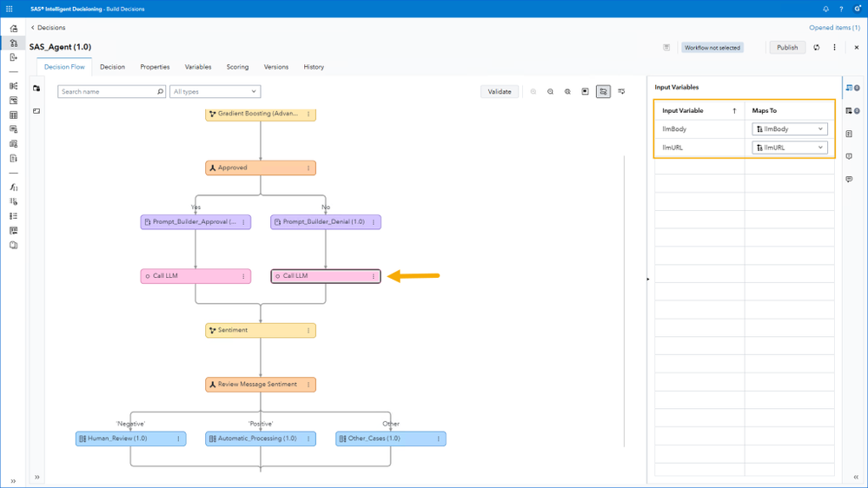Expand the objects pane at bottom
The height and width of the screenshot is (488, 868).
click(x=37, y=477)
